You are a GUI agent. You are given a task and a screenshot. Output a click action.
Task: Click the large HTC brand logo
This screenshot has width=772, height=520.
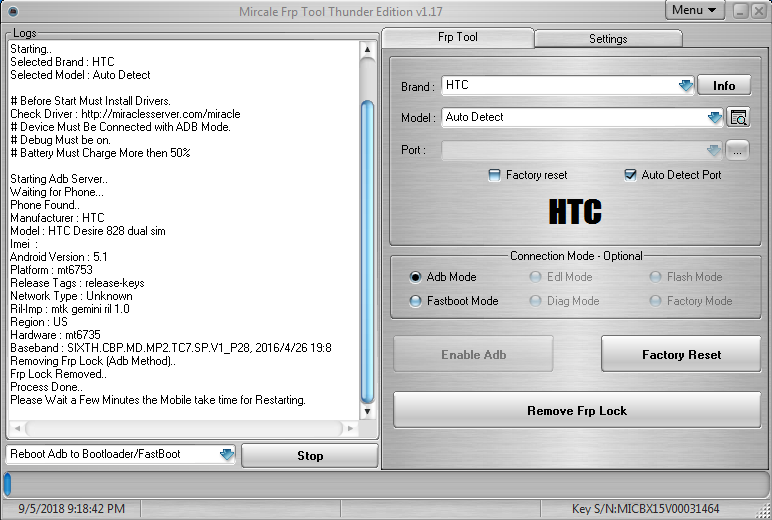pos(575,212)
